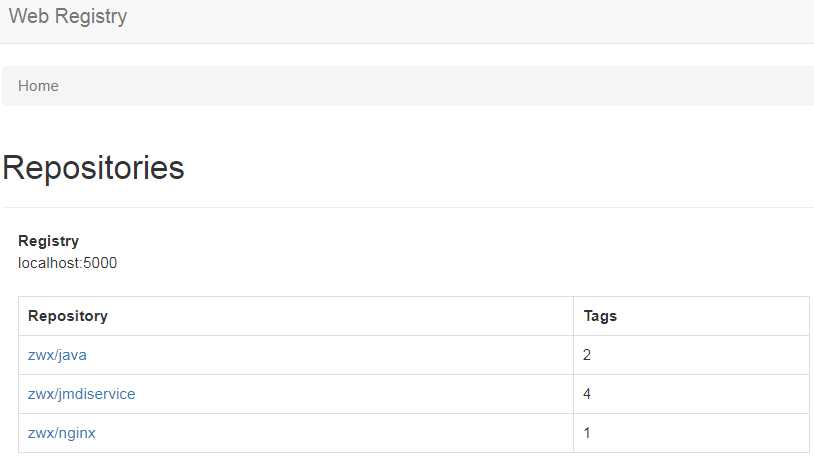The height and width of the screenshot is (467, 814).
Task: Go to the Home breadcrumb
Action: point(38,86)
